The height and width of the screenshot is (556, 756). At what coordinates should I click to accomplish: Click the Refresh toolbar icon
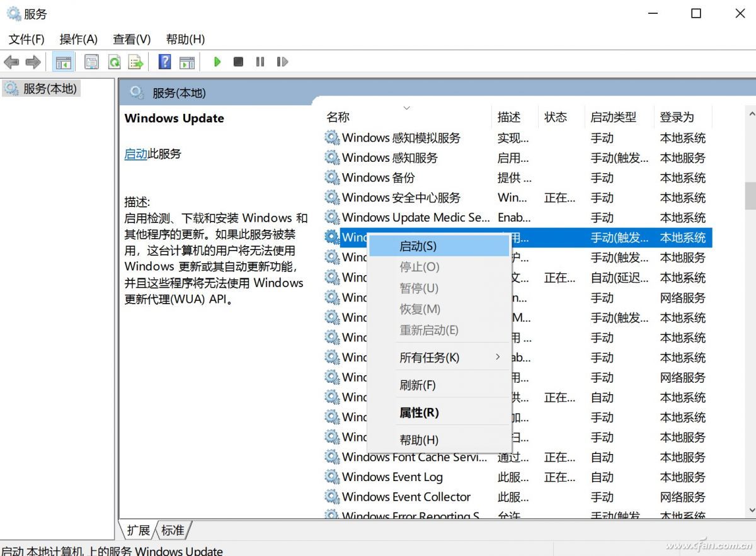(115, 61)
